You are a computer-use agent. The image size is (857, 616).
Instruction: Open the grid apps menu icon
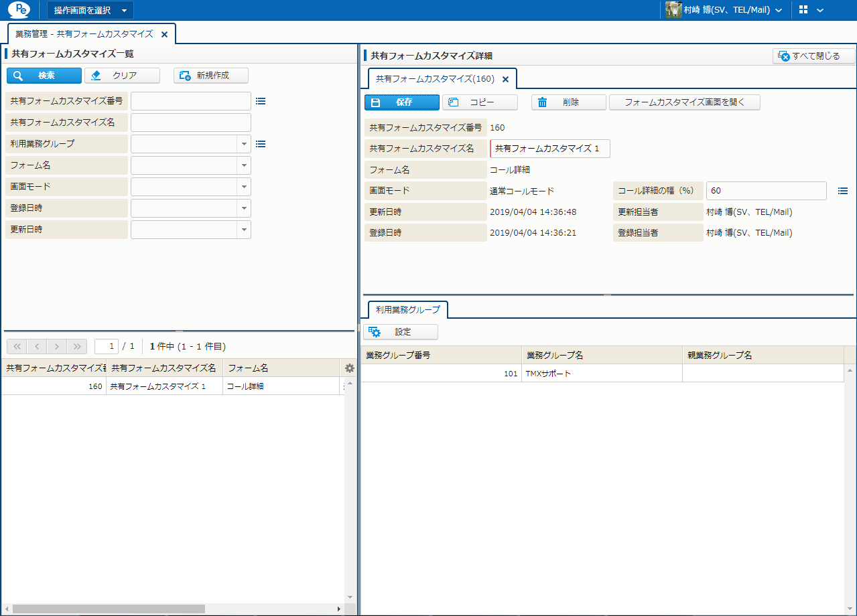[x=803, y=10]
